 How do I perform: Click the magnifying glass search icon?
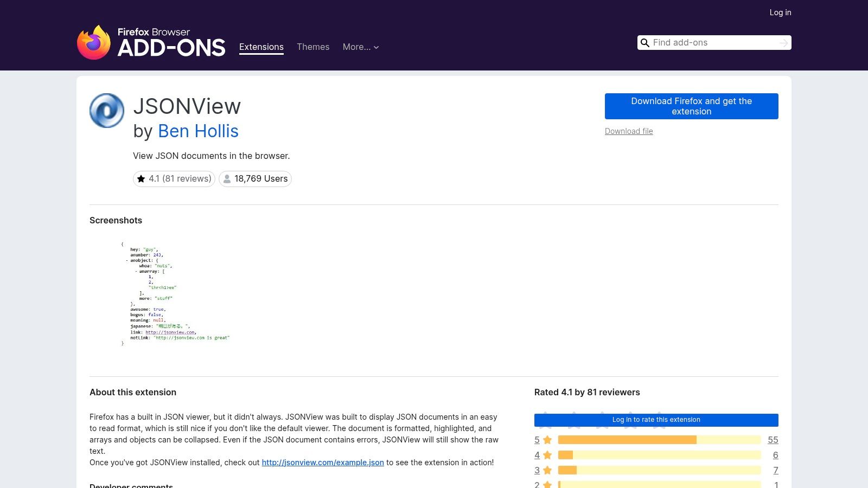(x=645, y=42)
